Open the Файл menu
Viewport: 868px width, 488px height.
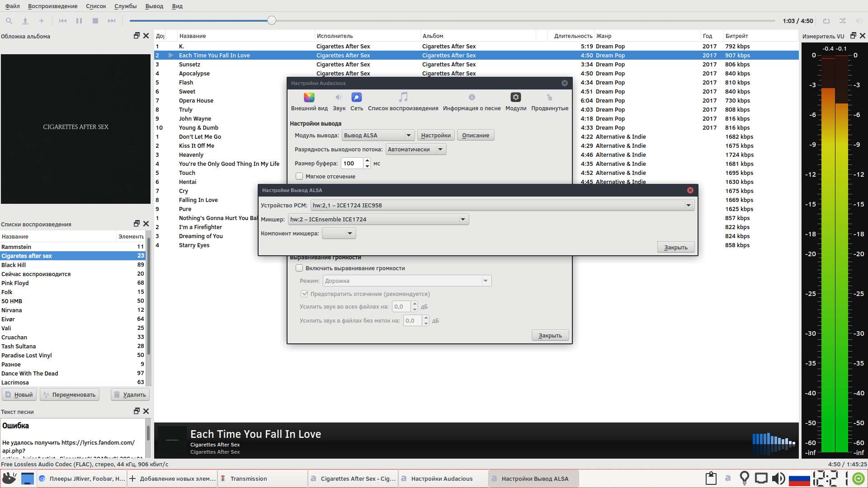12,6
